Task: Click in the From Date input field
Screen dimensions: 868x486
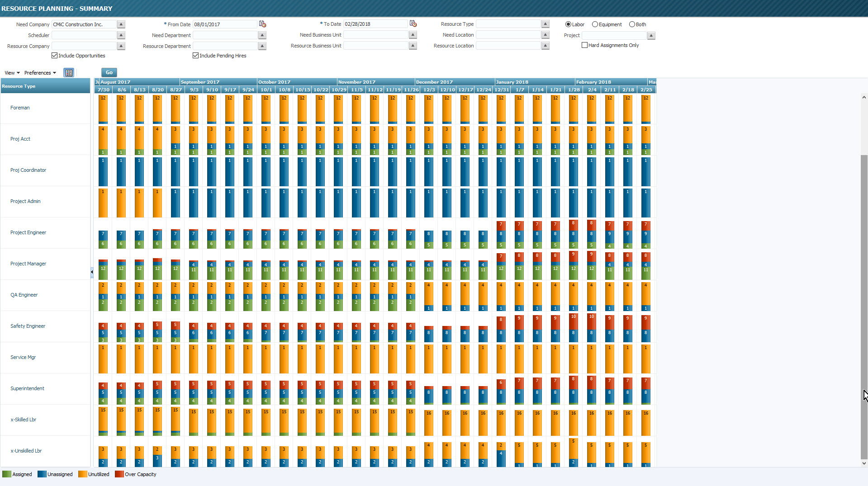Action: point(224,24)
